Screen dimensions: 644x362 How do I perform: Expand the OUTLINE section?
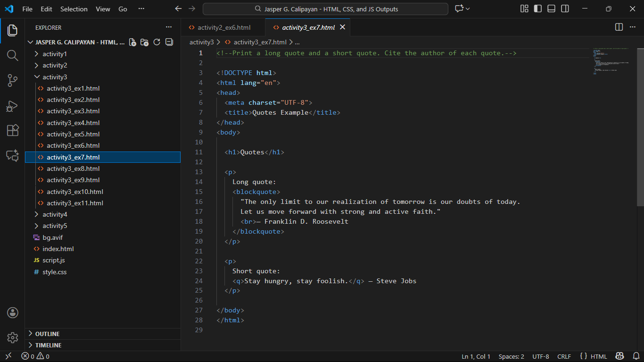pyautogui.click(x=47, y=334)
